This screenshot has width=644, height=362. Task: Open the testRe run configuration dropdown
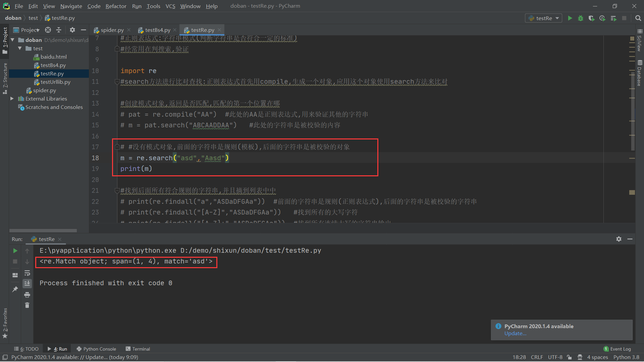pos(544,18)
